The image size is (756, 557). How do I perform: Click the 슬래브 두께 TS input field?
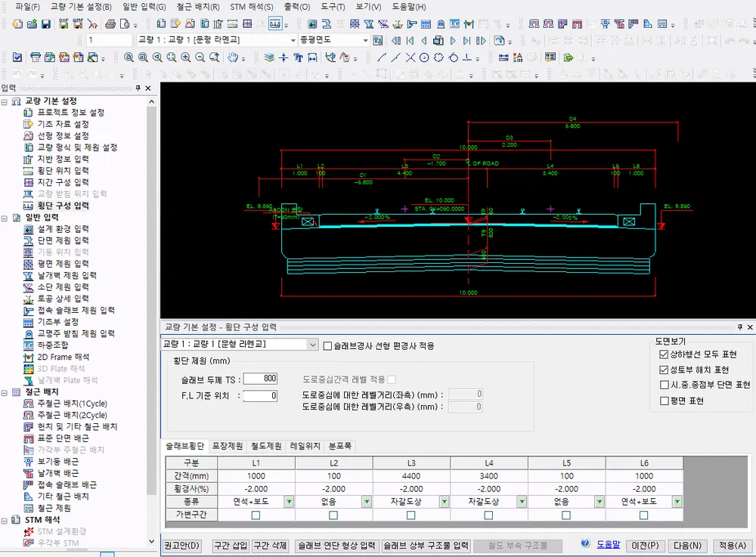[x=260, y=379]
